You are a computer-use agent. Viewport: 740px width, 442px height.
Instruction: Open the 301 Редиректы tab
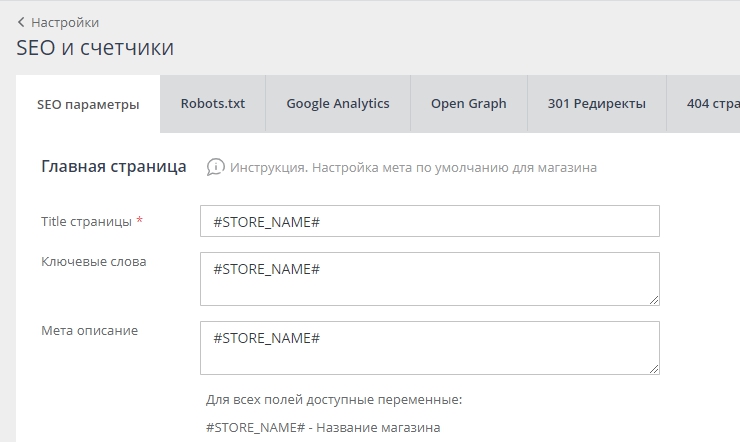coord(596,103)
